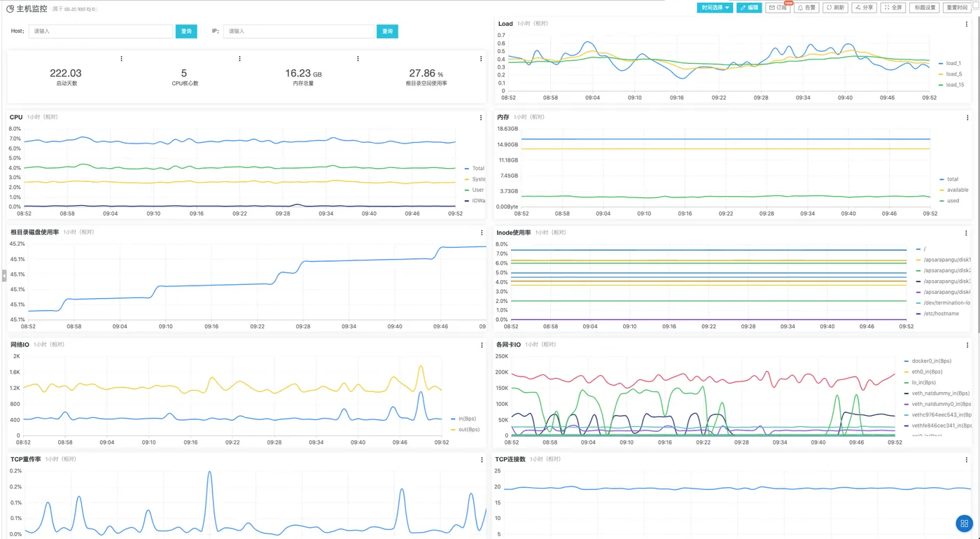Toggle the out(Bps) legend in 网络IO
Viewport: 980px width, 539px height.
(x=465, y=429)
